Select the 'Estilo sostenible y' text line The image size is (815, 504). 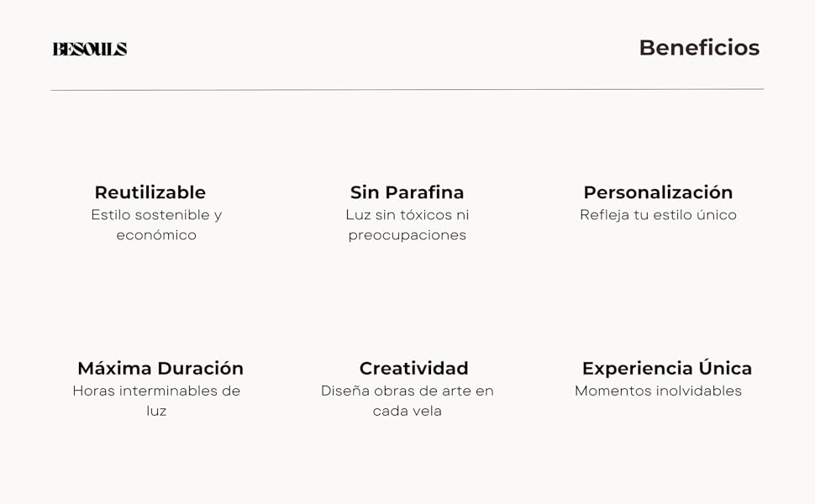pos(156,215)
